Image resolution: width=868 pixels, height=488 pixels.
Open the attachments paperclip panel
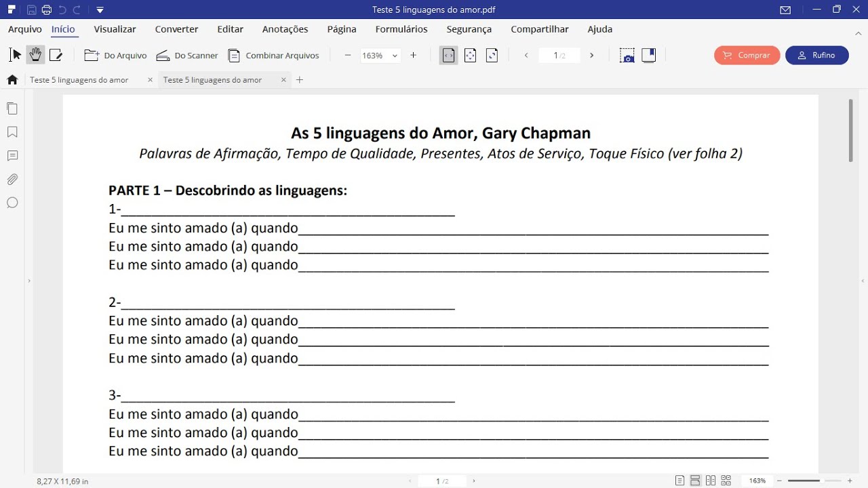click(x=12, y=180)
